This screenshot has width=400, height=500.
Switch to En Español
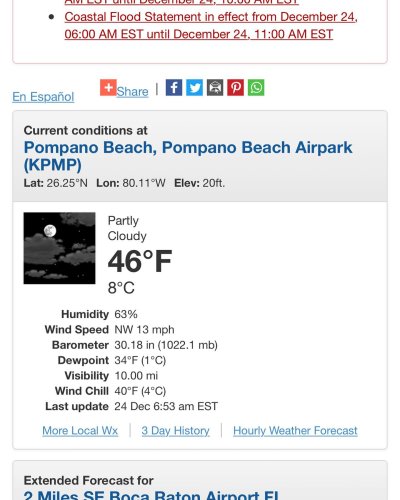[x=43, y=97]
